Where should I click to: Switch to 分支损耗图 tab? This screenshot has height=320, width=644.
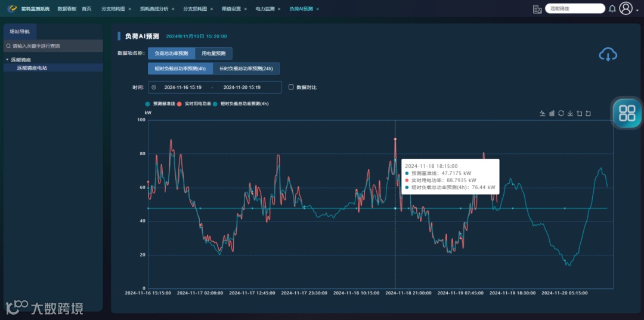coord(195,8)
